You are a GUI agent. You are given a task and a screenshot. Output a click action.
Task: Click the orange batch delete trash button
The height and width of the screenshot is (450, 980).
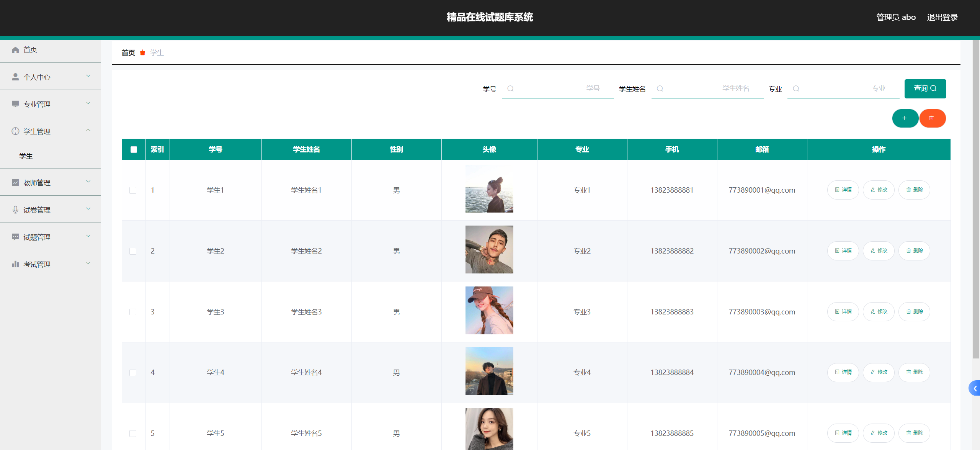[932, 118]
